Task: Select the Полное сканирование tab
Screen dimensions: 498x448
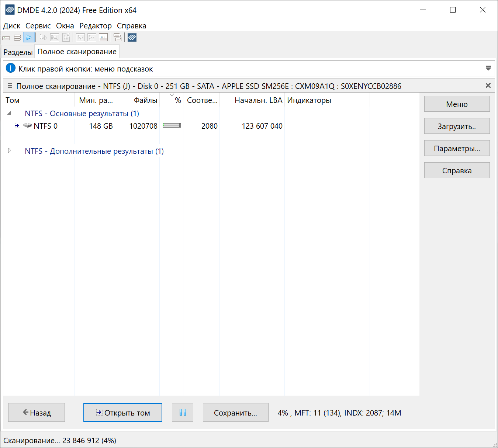Action: tap(77, 52)
